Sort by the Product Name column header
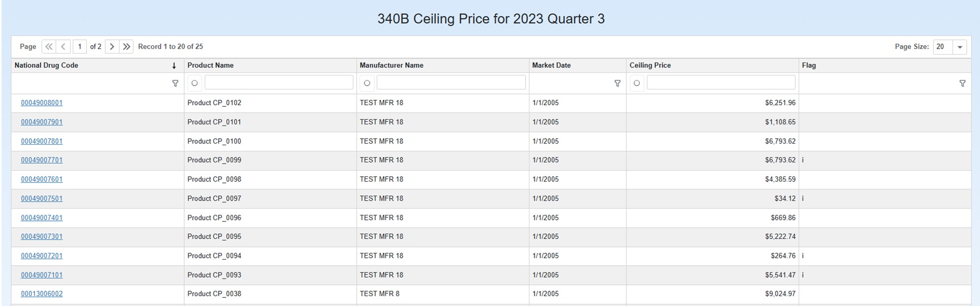Screen dimensions: 980x306 coord(211,65)
